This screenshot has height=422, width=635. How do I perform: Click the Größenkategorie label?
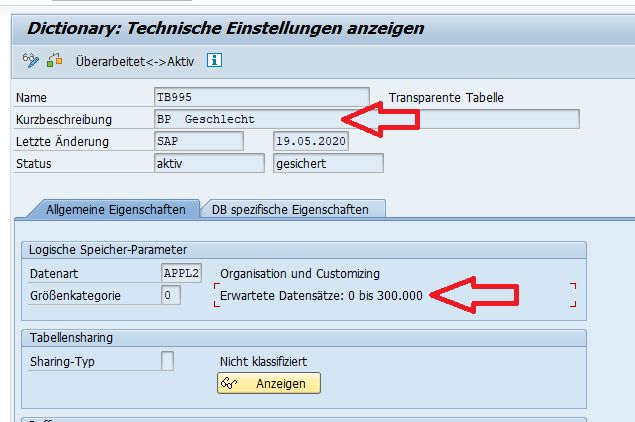point(75,296)
